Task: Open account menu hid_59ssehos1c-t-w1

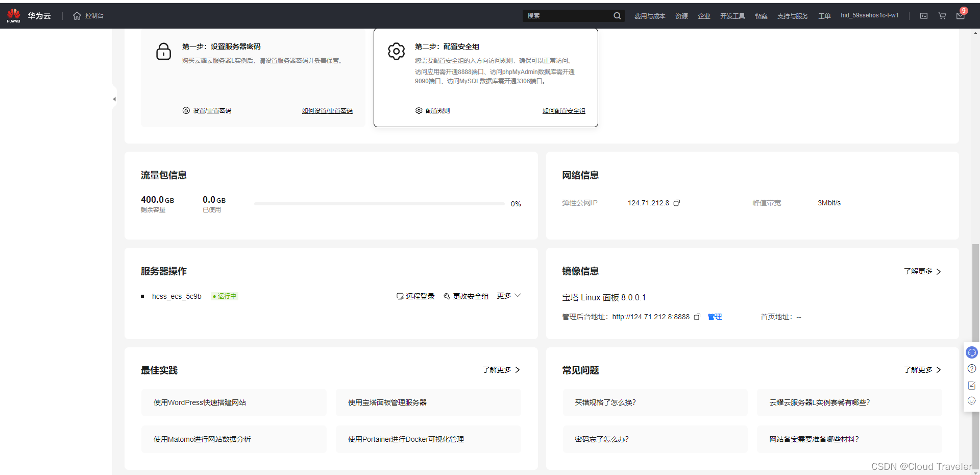Action: [870, 15]
